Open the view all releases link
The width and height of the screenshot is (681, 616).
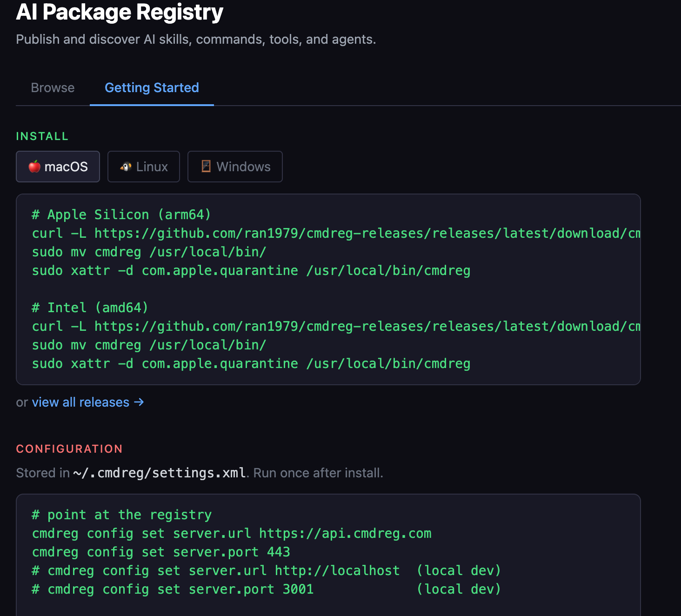pyautogui.click(x=88, y=402)
